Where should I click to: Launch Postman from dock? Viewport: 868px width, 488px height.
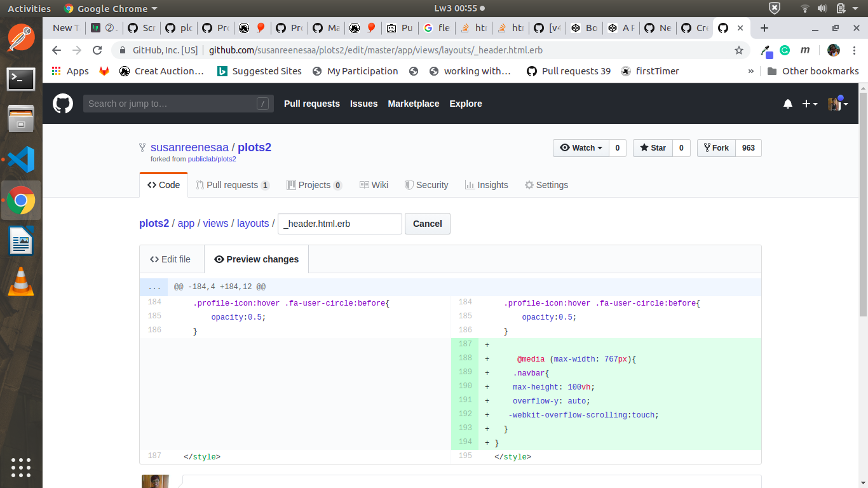pyautogui.click(x=21, y=38)
